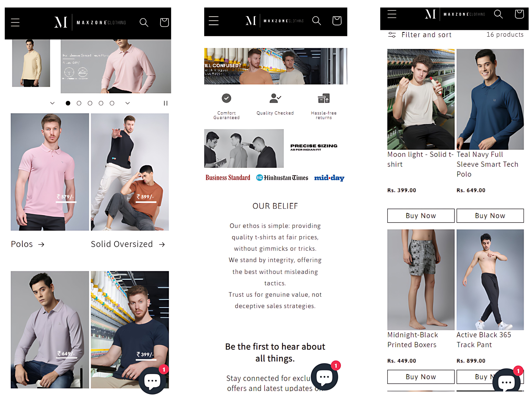Screen dimensions: 532x399
Task: Expand Filter and sort options
Action: click(x=420, y=35)
